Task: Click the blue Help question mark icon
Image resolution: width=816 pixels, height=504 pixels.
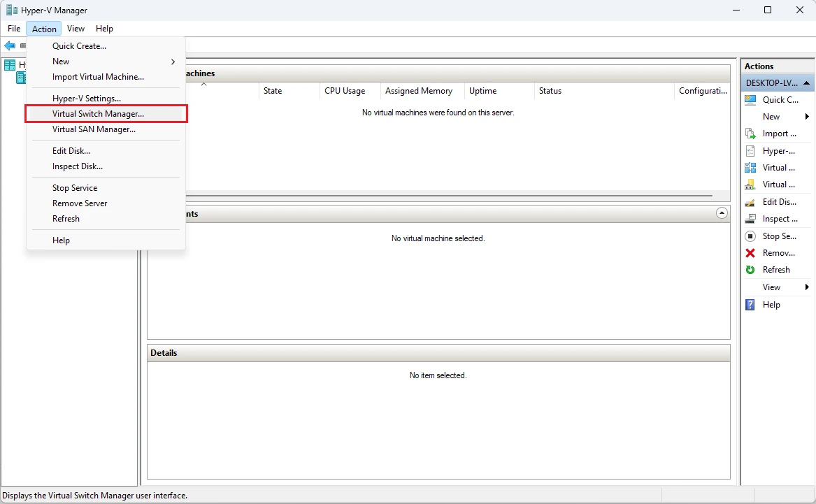Action: pos(750,305)
